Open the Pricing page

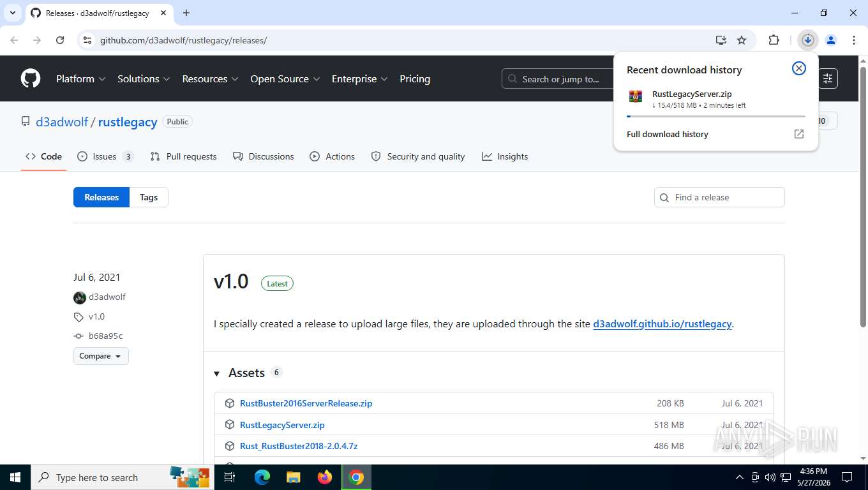[415, 79]
